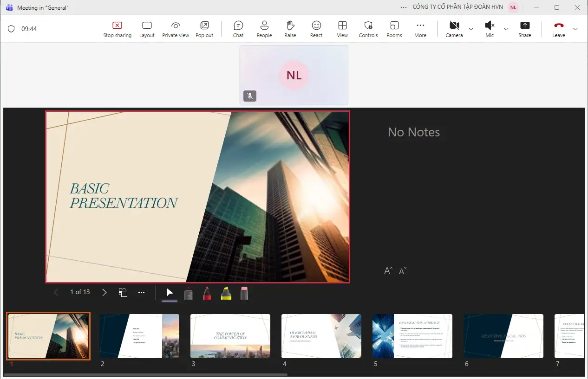Raise your hand in the meeting
The width and height of the screenshot is (588, 379).
(290, 29)
